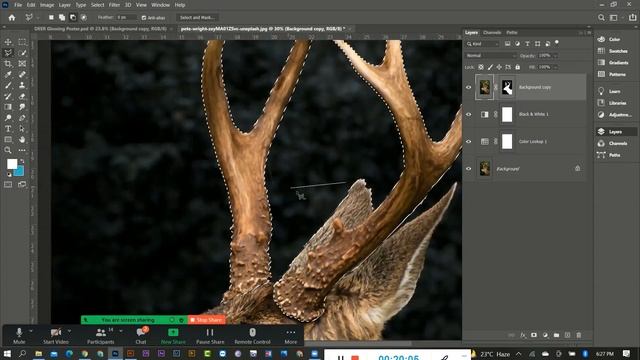Choose Intersect with Selection mode
640x360 pixels.
pos(84,18)
